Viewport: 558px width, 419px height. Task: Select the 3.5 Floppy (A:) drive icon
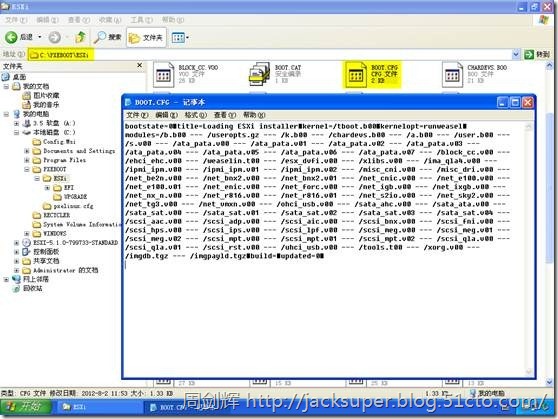tap(27, 123)
